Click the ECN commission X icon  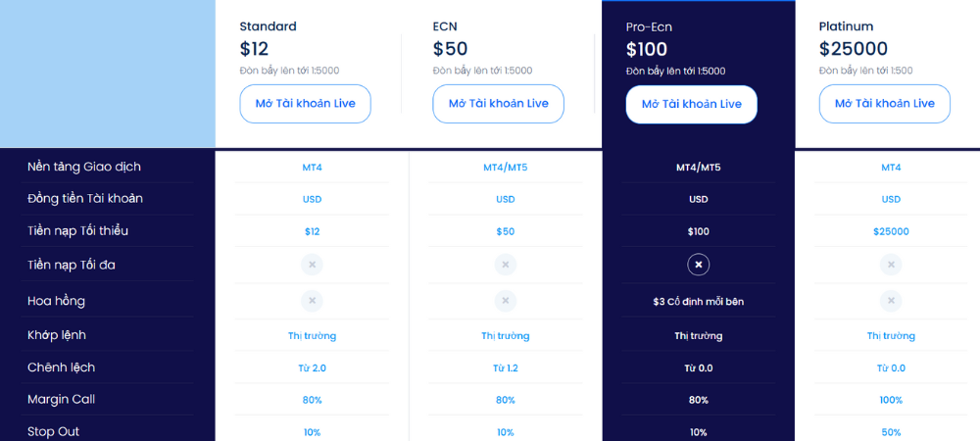(x=506, y=301)
